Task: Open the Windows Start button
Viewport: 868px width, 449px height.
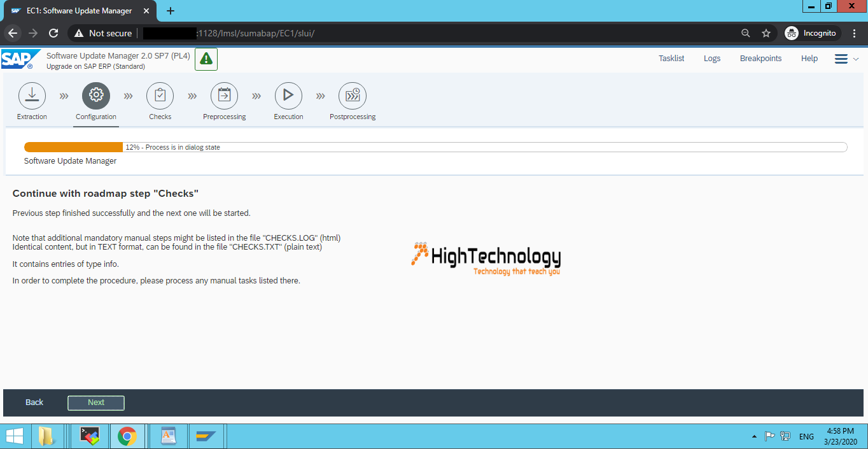Action: [14, 436]
